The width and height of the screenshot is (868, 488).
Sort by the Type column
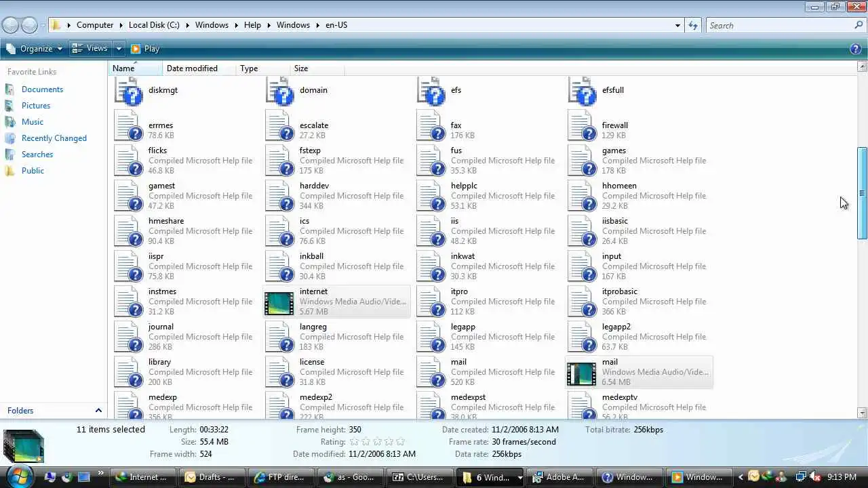263,68
